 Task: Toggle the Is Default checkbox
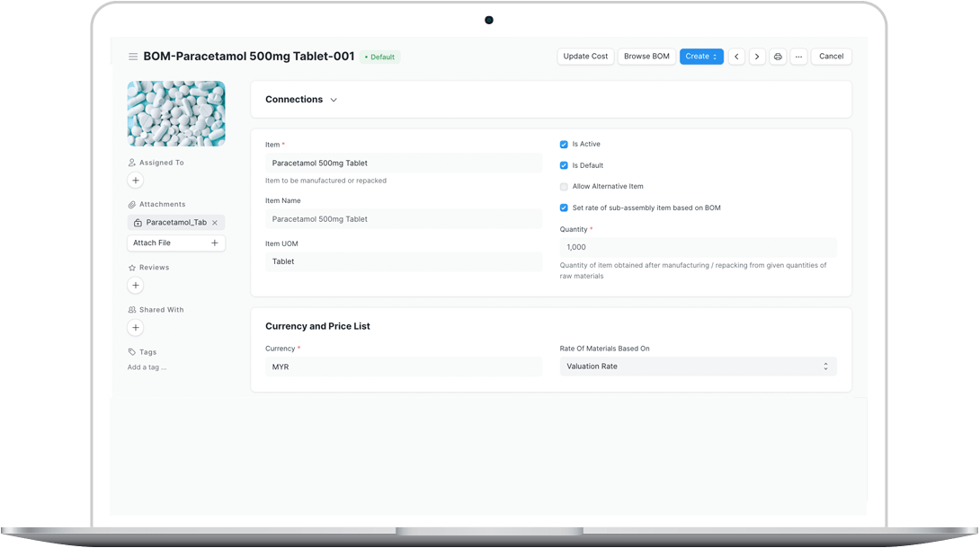[564, 165]
